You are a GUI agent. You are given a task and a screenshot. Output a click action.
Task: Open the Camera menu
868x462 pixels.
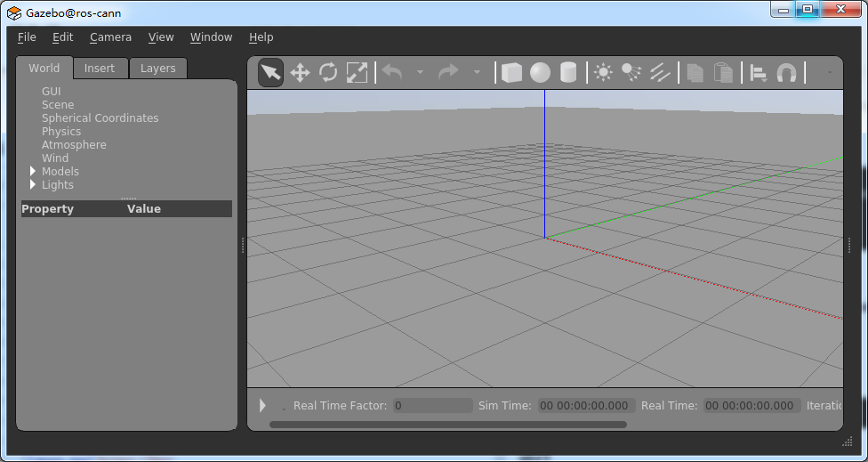(x=110, y=37)
